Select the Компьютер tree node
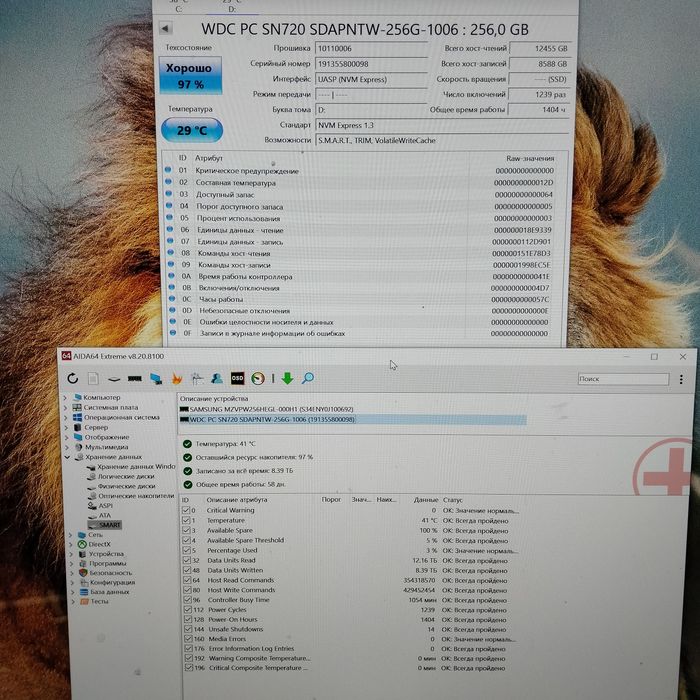 [102, 397]
